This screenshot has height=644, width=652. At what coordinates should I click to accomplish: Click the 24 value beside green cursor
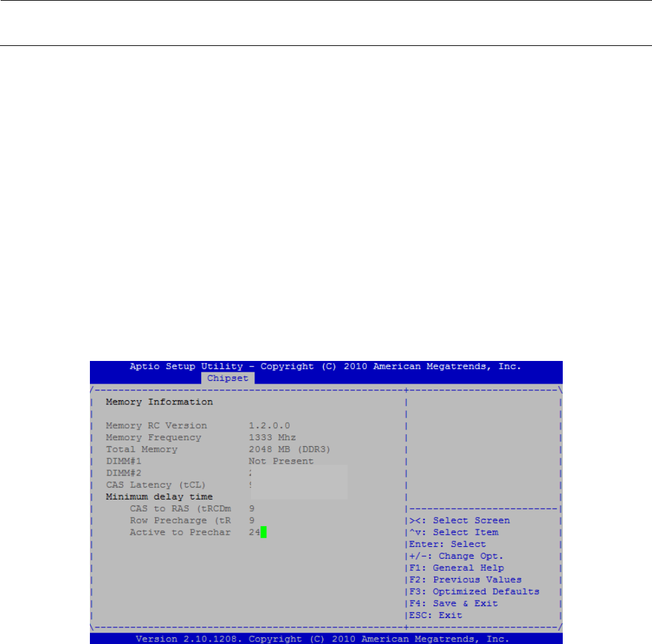tap(254, 532)
